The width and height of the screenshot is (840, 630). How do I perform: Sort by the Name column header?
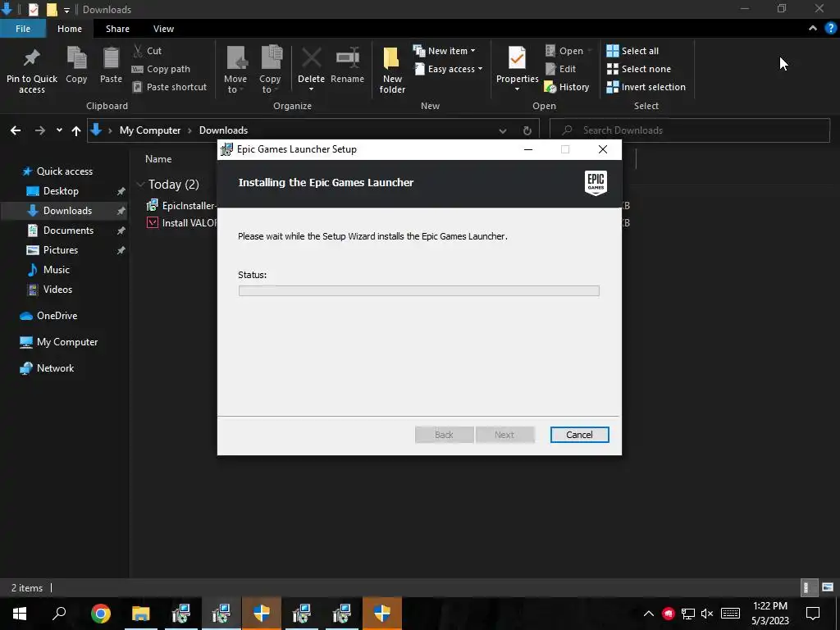click(158, 159)
